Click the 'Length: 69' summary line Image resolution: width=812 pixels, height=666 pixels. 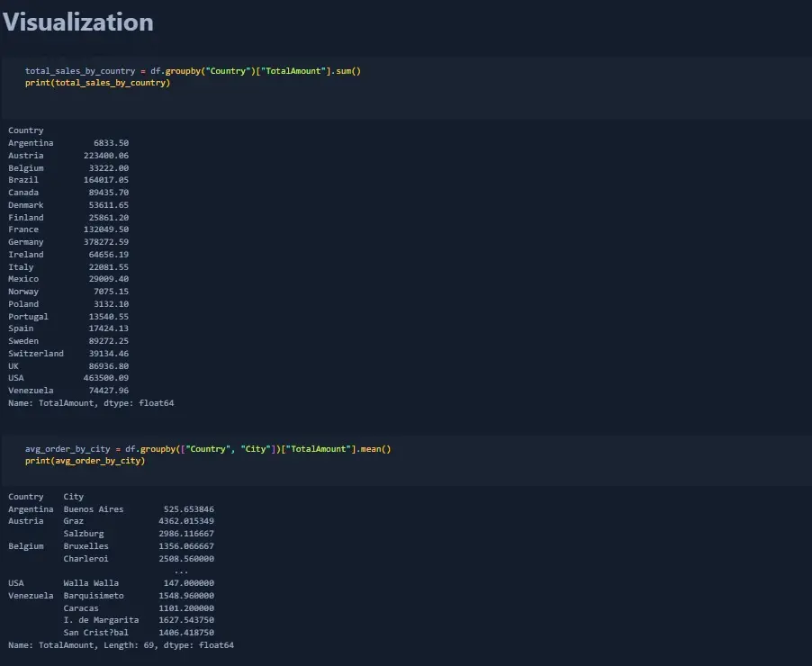(122, 645)
